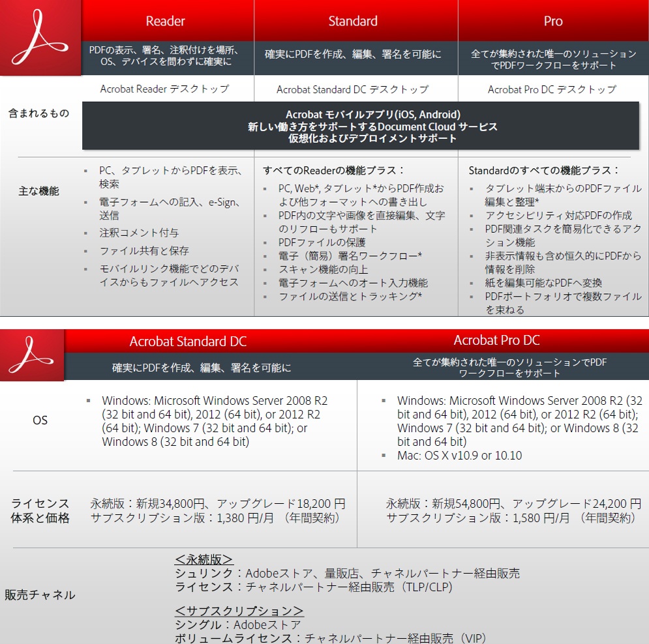Click "すべてのReaderの機能プラス：" heading
Image resolution: width=649 pixels, height=644 pixels.
pyautogui.click(x=333, y=170)
